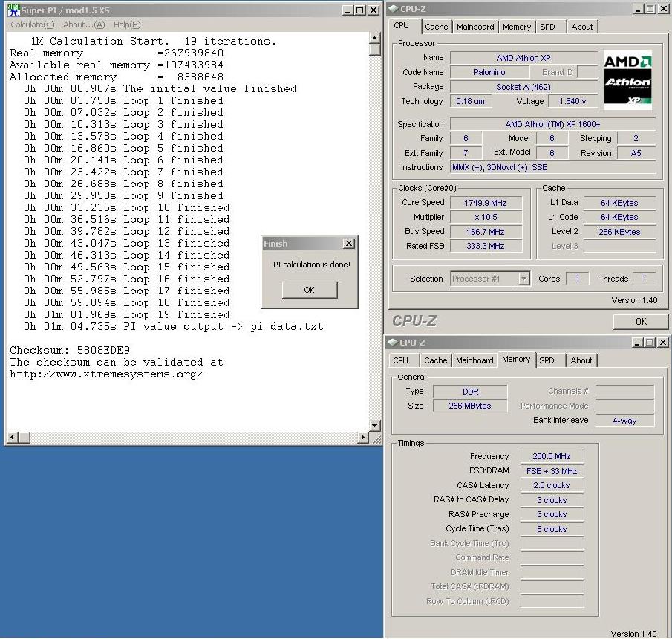Click the horizontal scrollbar thumb in Super PI

[24, 438]
